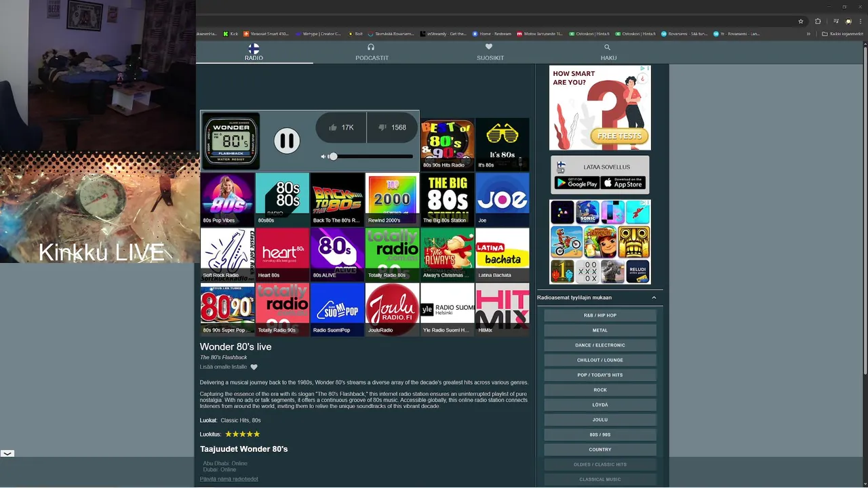Show more bookmarks with chevron
This screenshot has width=868, height=488.
coord(808,33)
